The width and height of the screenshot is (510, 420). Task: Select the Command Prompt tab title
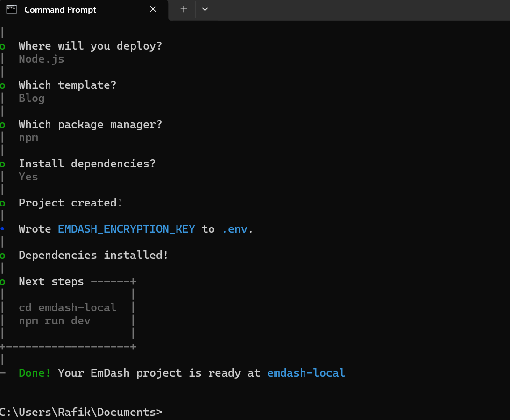point(61,10)
